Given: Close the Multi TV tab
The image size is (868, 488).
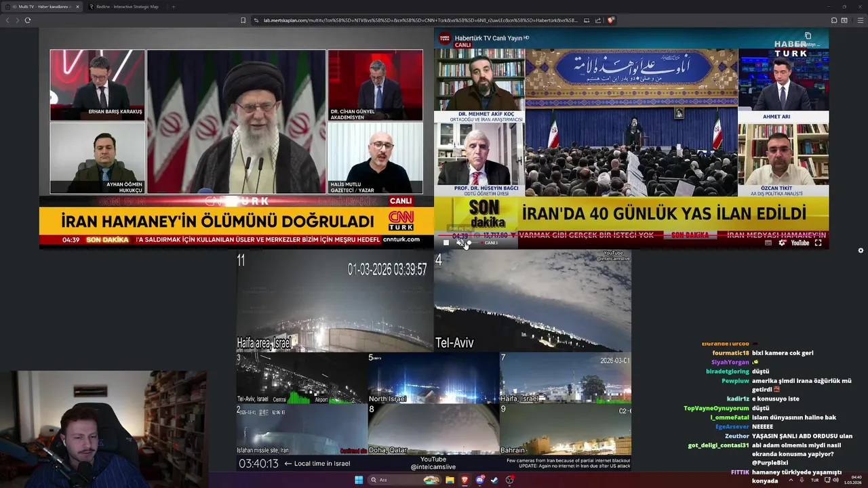Looking at the screenshot, I should pyautogui.click(x=77, y=7).
